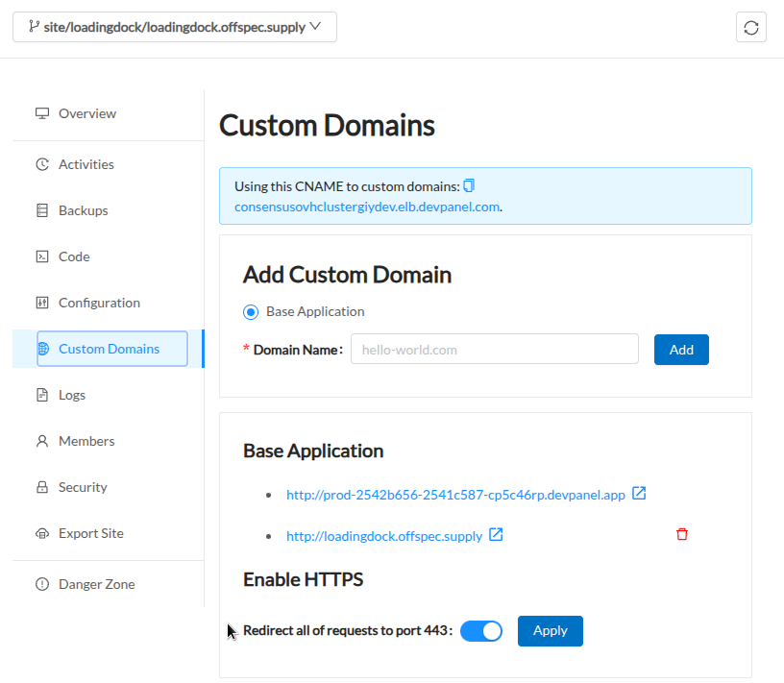This screenshot has width=784, height=683.
Task: Click the git branch icon in the site selector
Action: (34, 26)
